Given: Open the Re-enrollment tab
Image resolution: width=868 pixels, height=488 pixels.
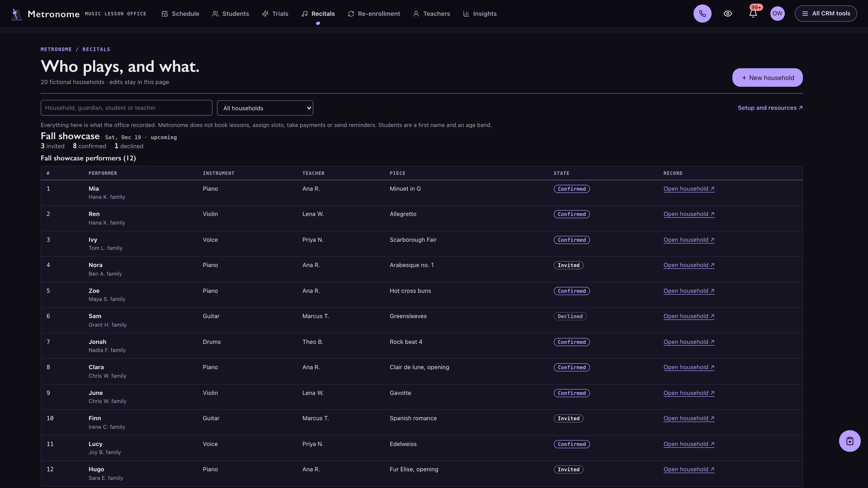Looking at the screenshot, I should click(x=374, y=14).
